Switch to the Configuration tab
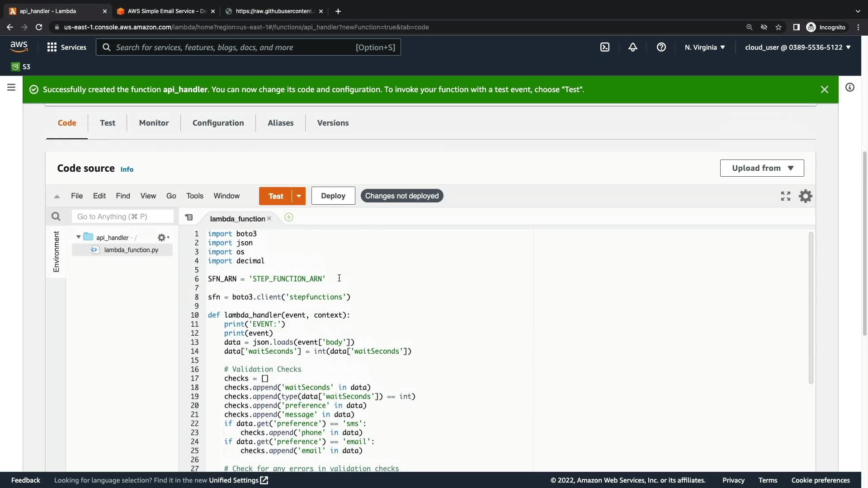The height and width of the screenshot is (488, 868). [218, 123]
